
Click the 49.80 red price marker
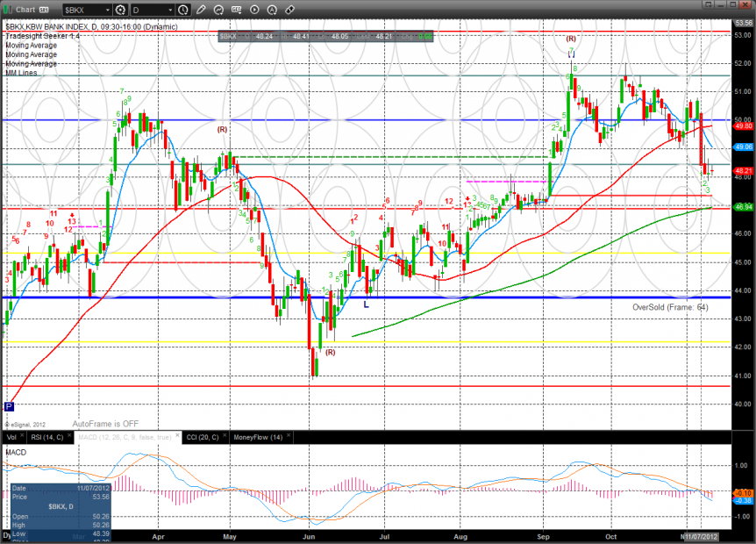[743, 126]
